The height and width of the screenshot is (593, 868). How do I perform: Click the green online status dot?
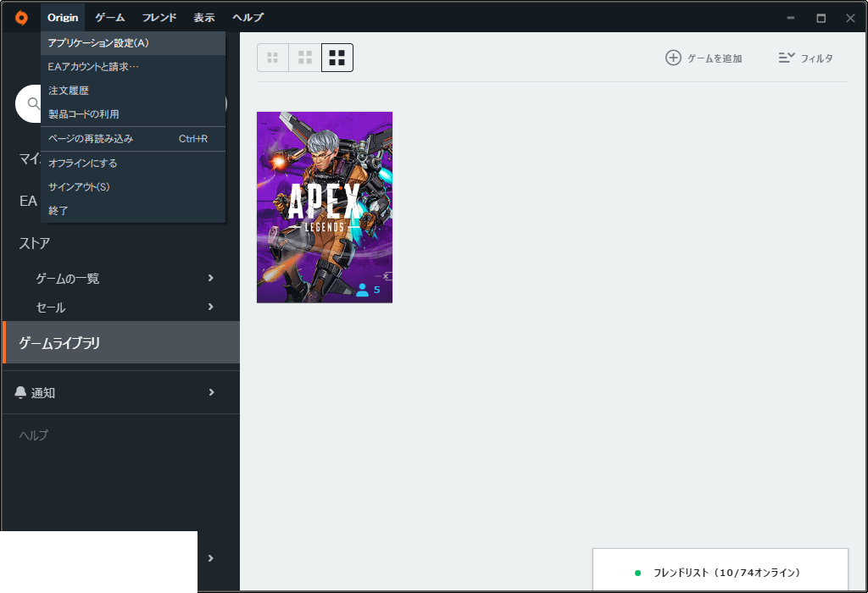[x=637, y=573]
